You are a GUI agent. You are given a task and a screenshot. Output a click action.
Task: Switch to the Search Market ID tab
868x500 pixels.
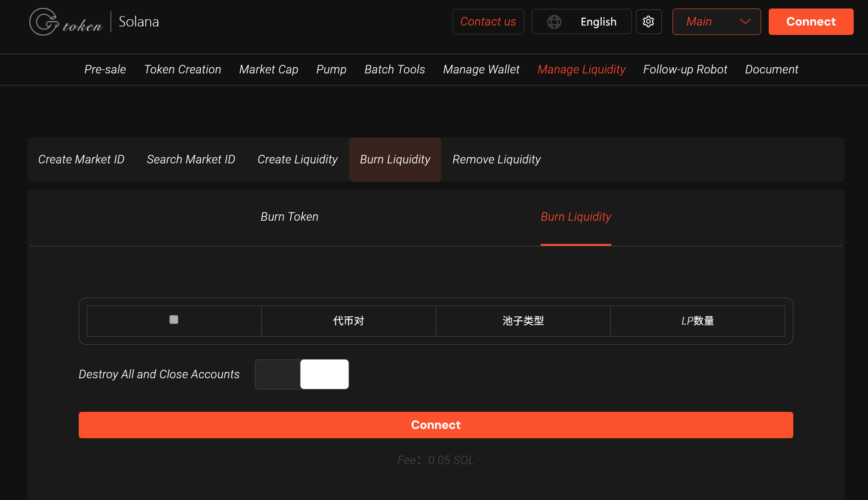[191, 159]
